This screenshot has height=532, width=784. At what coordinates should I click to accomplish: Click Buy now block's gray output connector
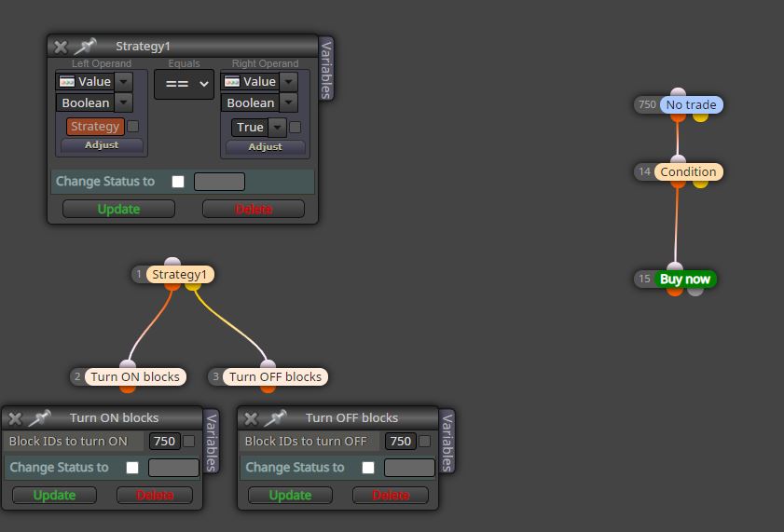[695, 291]
